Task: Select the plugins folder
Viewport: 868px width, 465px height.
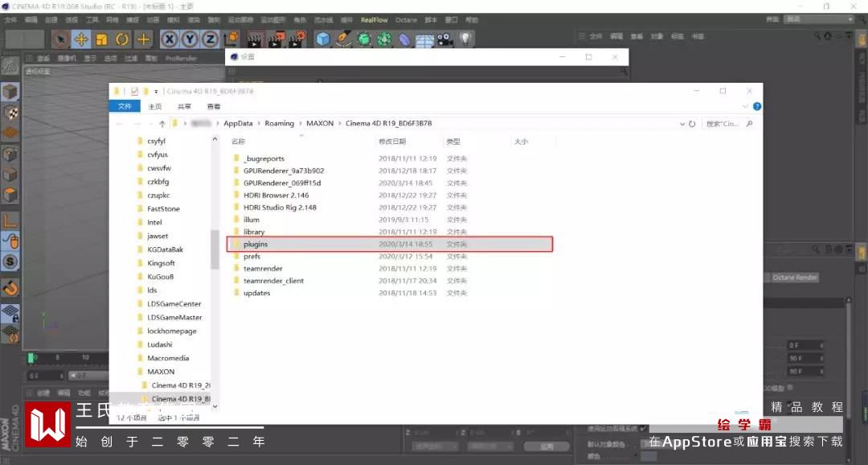Action: coord(389,245)
